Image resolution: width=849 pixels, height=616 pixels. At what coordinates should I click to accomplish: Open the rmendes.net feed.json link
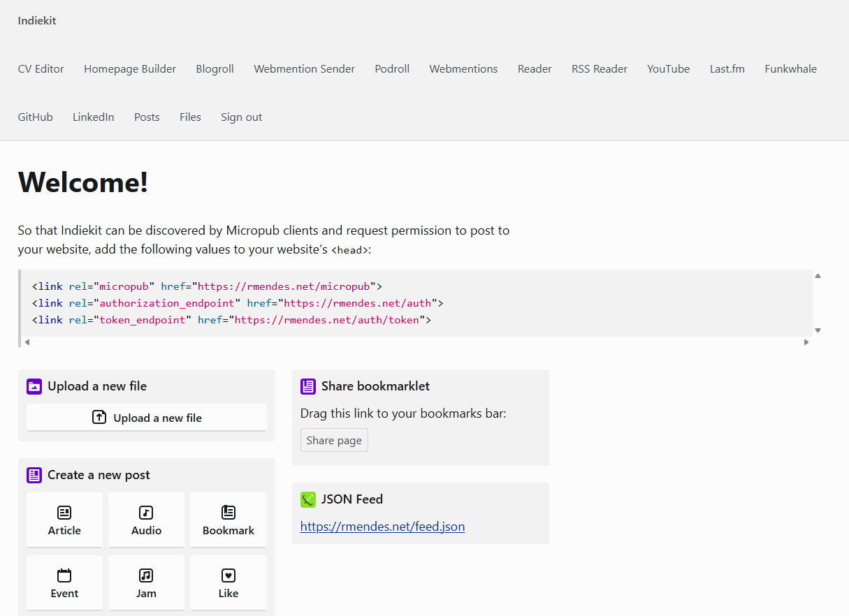pos(382,527)
